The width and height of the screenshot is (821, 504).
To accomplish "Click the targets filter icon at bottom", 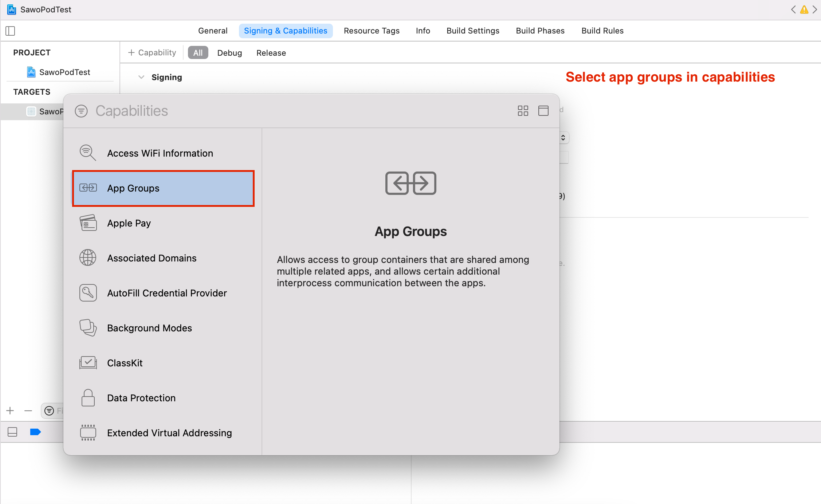I will [x=49, y=411].
